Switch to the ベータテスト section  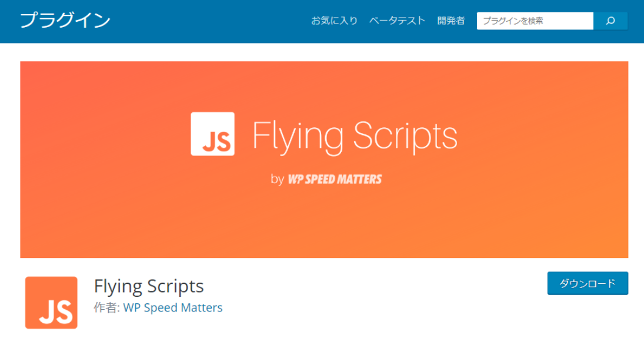396,21
